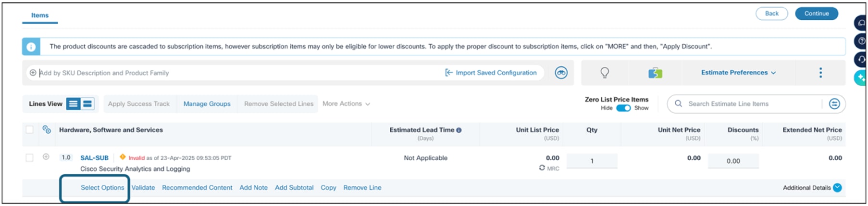This screenshot has width=868, height=206.
Task: Select the Items tab
Action: tap(40, 15)
